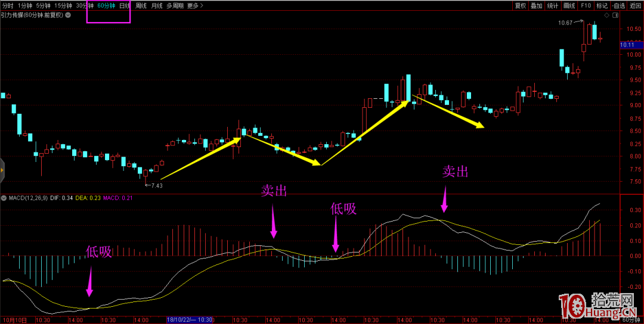Expand the 更多 periods menu
Image resolution: width=644 pixels, height=324 pixels.
click(x=194, y=6)
